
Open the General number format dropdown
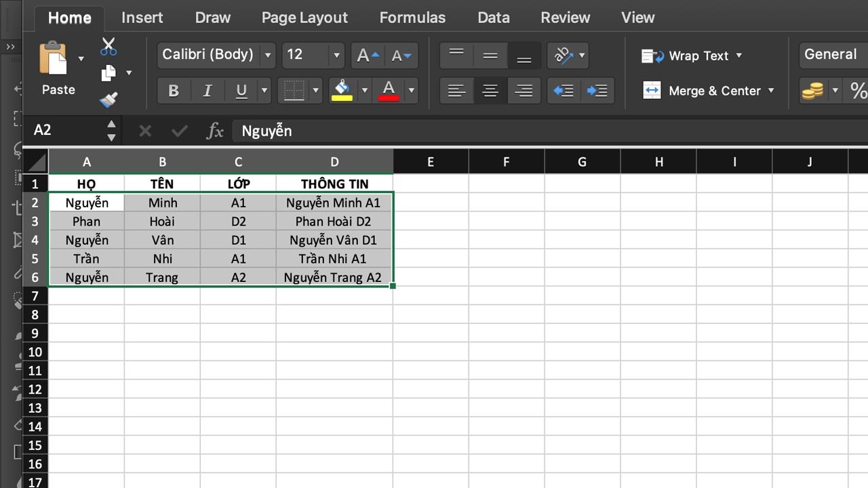833,54
